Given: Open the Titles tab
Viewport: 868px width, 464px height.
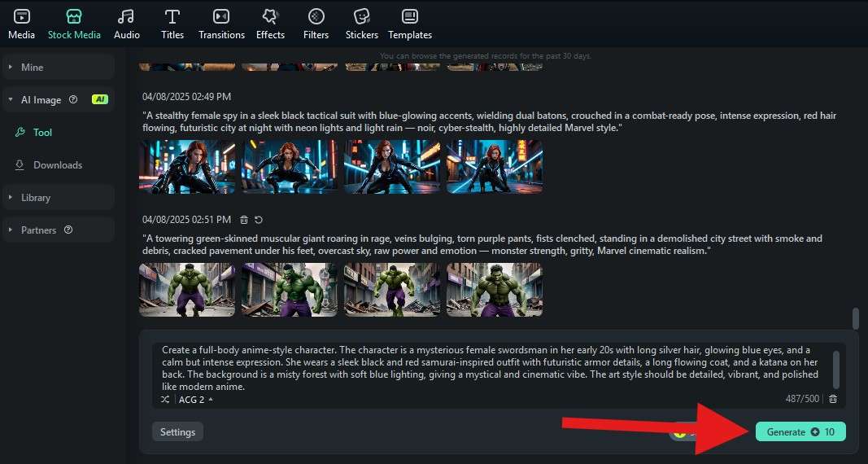Looking at the screenshot, I should 172,24.
